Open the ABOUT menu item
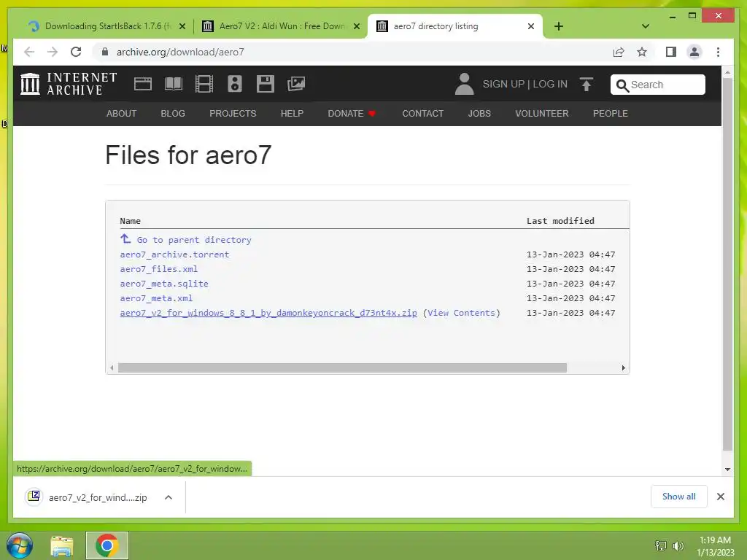This screenshot has width=747, height=560. [121, 113]
